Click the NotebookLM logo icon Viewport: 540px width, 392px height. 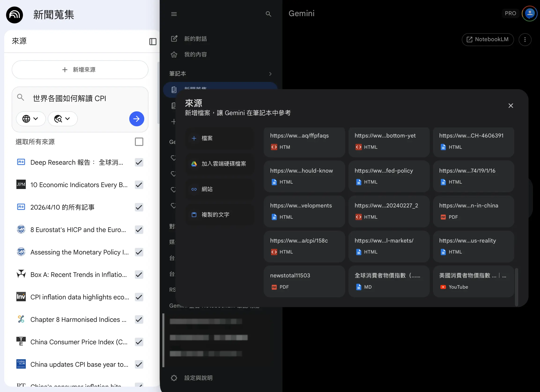tap(15, 15)
